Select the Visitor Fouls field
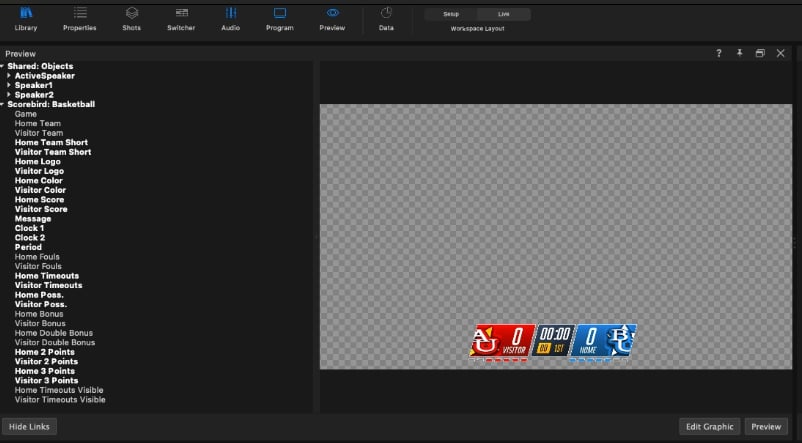The image size is (802, 443). [38, 266]
